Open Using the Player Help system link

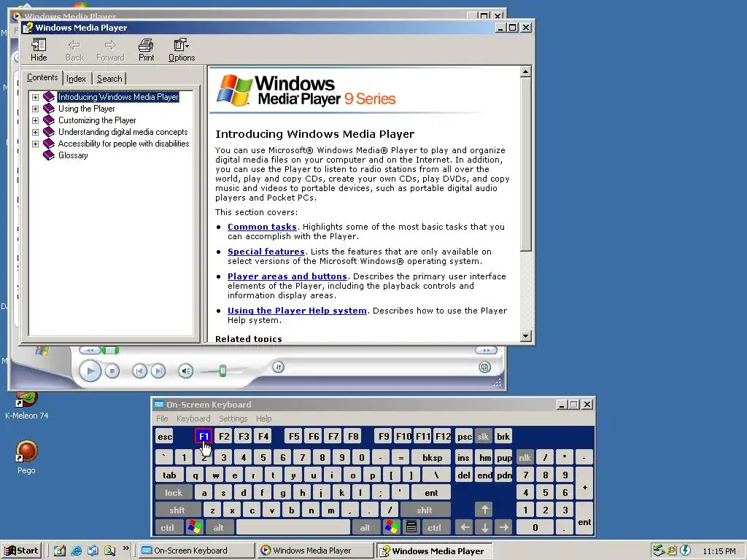click(x=298, y=311)
